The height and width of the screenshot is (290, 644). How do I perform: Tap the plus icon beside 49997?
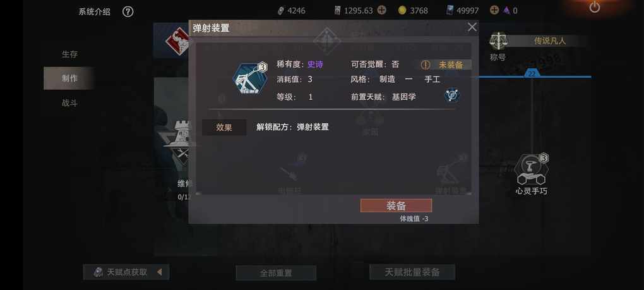(494, 10)
